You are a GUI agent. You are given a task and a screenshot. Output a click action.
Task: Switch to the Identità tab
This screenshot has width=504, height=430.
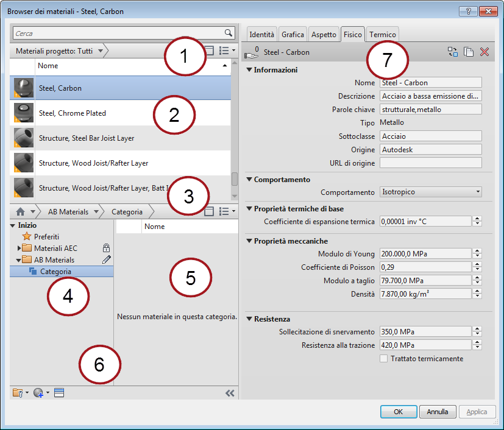click(261, 34)
